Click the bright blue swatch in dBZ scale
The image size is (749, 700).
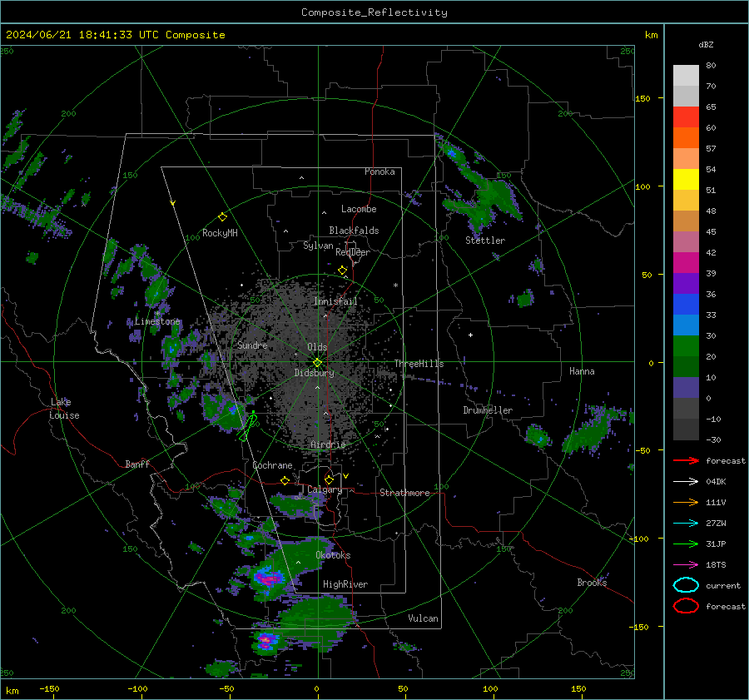(x=686, y=305)
